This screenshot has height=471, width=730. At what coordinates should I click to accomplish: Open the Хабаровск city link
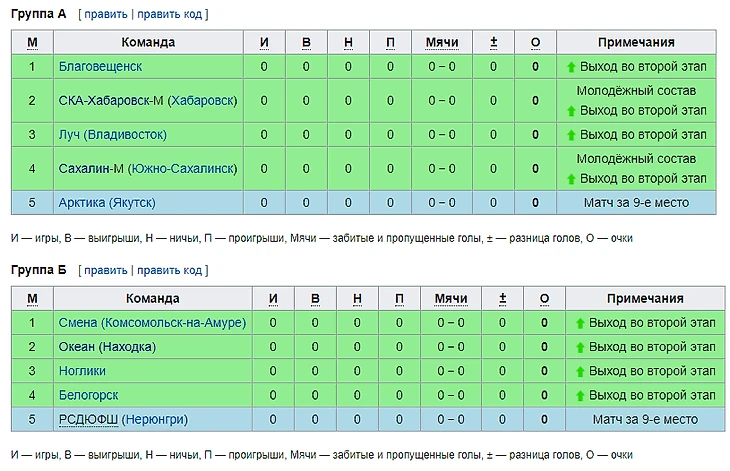[203, 101]
